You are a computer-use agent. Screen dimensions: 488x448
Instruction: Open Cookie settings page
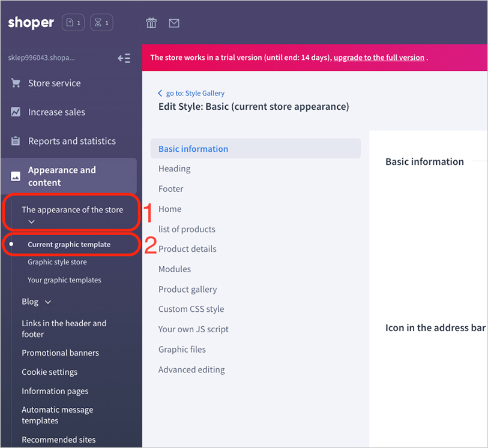click(x=49, y=372)
